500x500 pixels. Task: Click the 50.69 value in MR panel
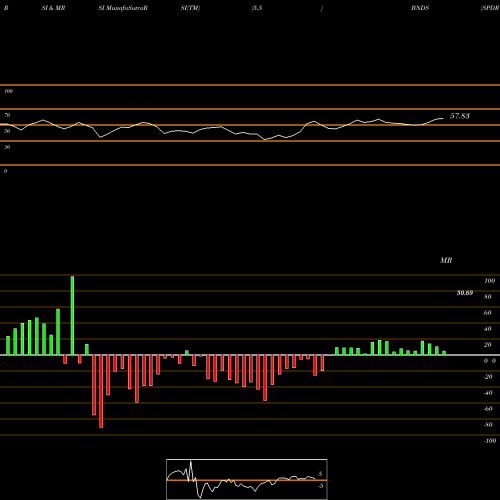coord(465,293)
